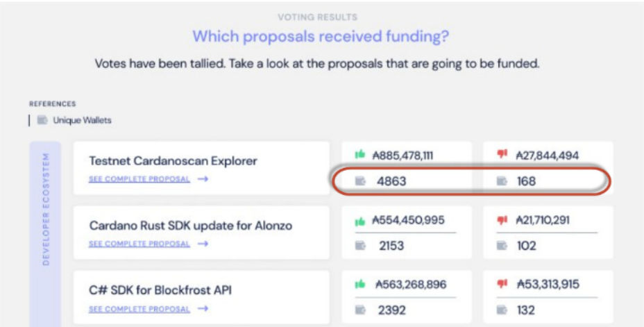This screenshot has width=644, height=327.
Task: Click wallet icon next to Unique Wallets
Action: [x=42, y=120]
